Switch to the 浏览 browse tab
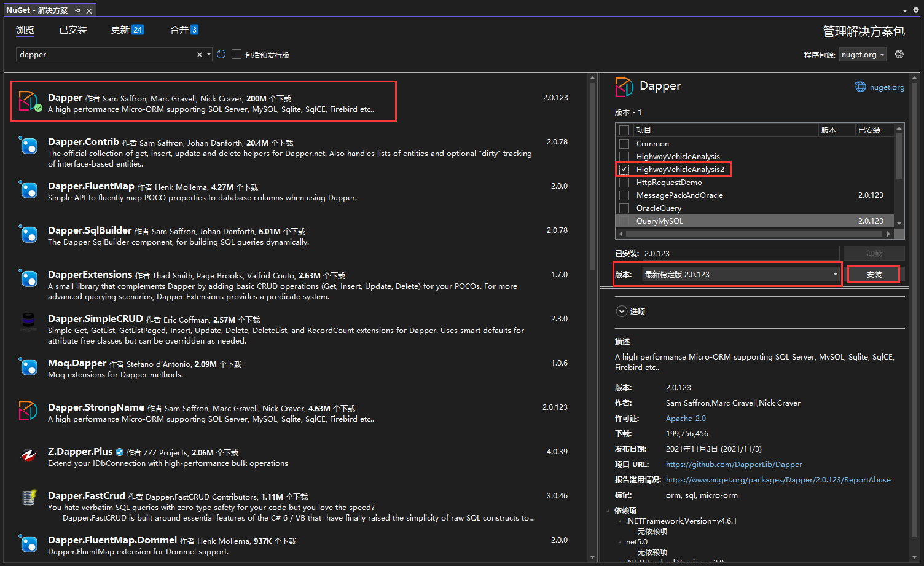The height and width of the screenshot is (566, 924). (x=25, y=30)
